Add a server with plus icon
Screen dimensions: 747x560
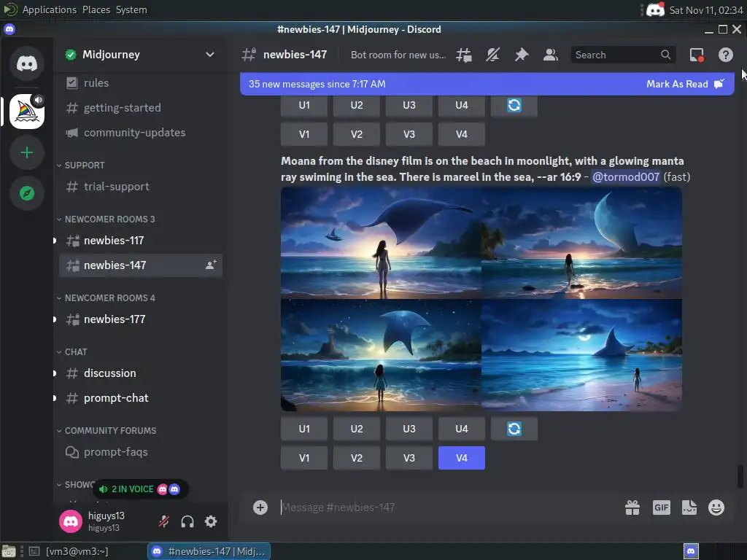point(27,152)
